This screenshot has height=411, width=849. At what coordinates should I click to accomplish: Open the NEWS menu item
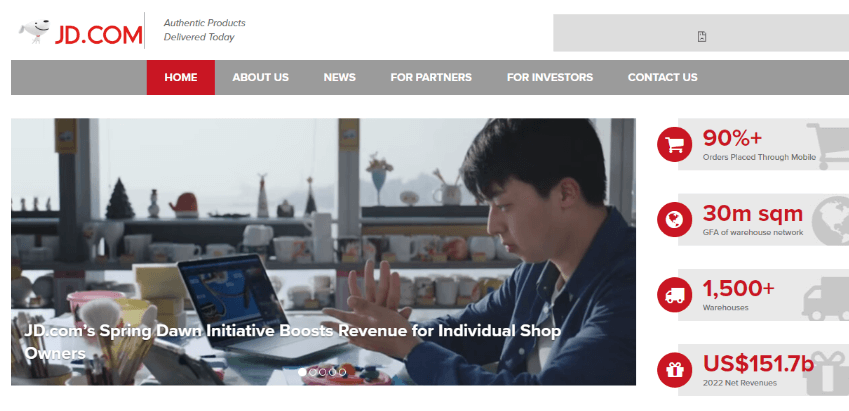[339, 77]
